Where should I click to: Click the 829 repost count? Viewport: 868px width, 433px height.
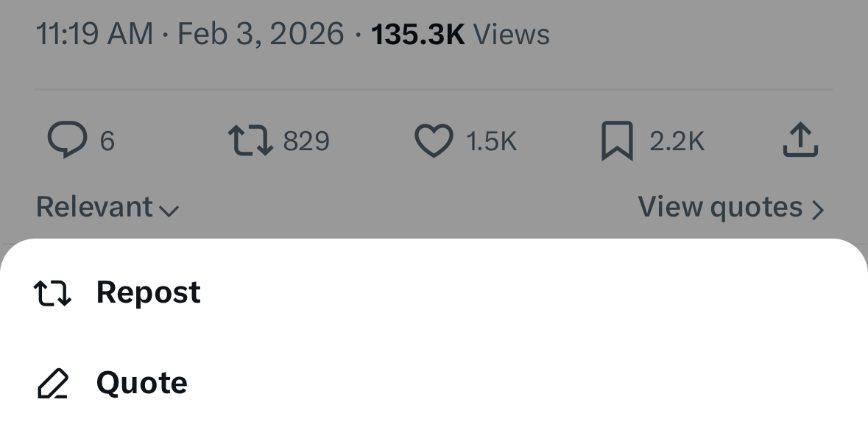click(306, 140)
